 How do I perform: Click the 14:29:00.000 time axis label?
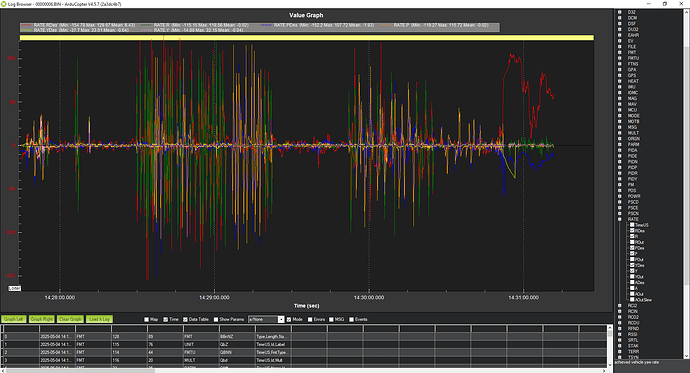click(214, 297)
